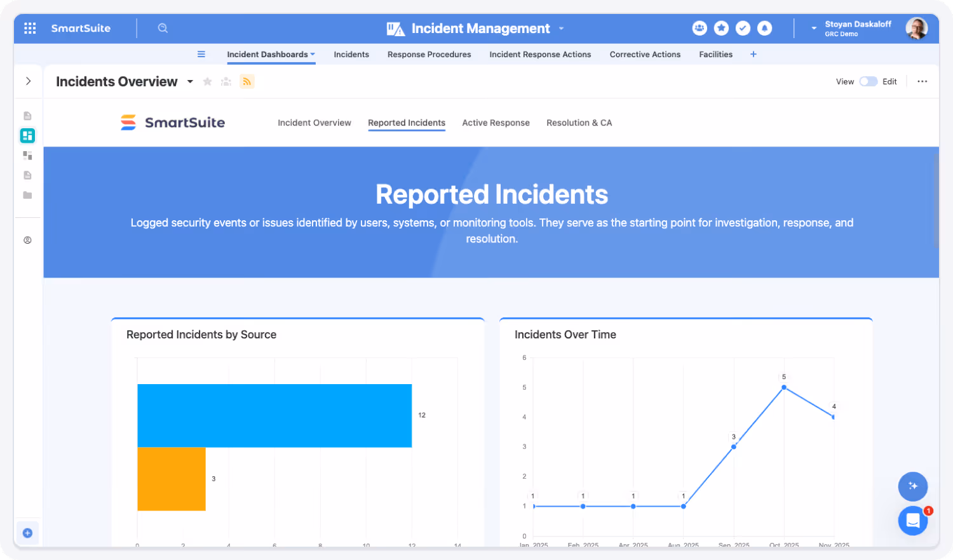The width and height of the screenshot is (953, 560).
Task: Star the Incidents Overview dashboard
Action: 207,81
